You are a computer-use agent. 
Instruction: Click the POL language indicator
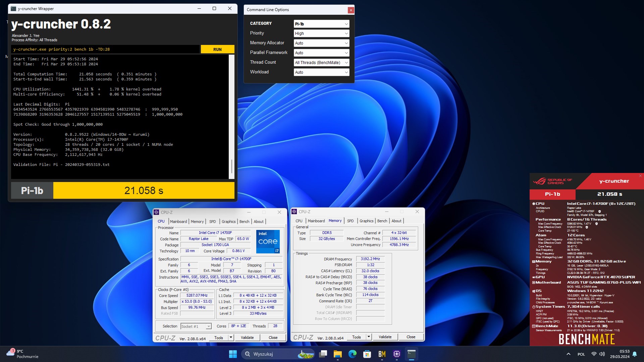pyautogui.click(x=581, y=354)
